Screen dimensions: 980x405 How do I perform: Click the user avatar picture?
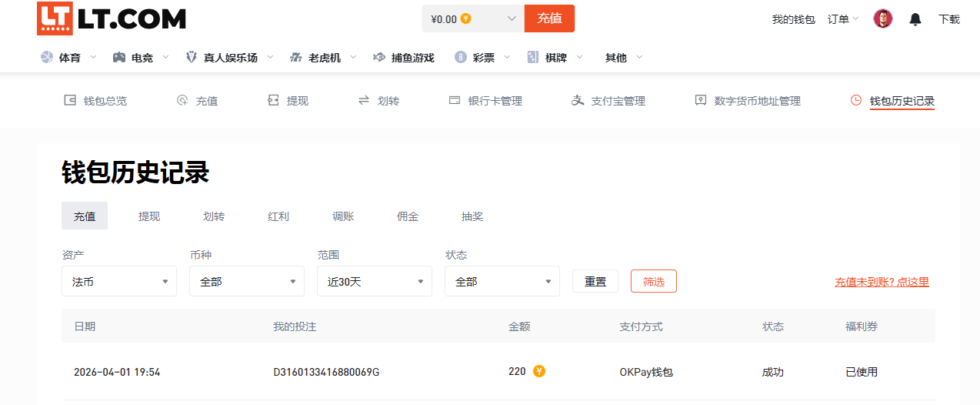(883, 18)
